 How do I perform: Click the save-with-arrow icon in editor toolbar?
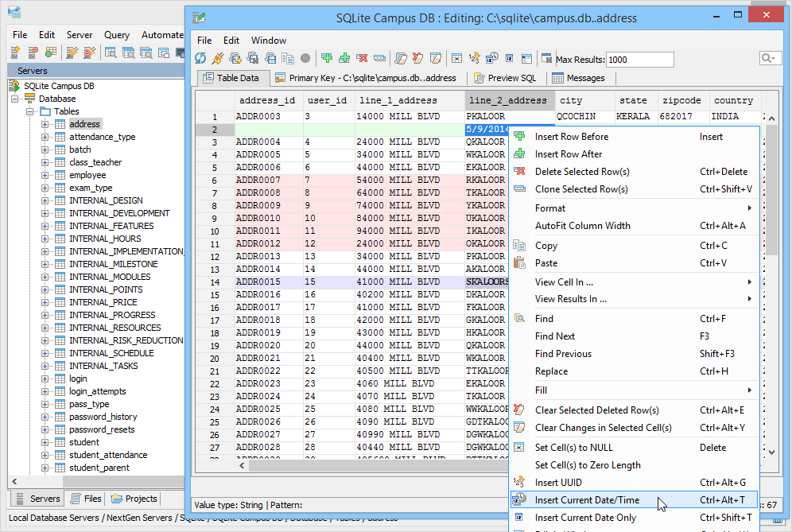pyautogui.click(x=235, y=59)
